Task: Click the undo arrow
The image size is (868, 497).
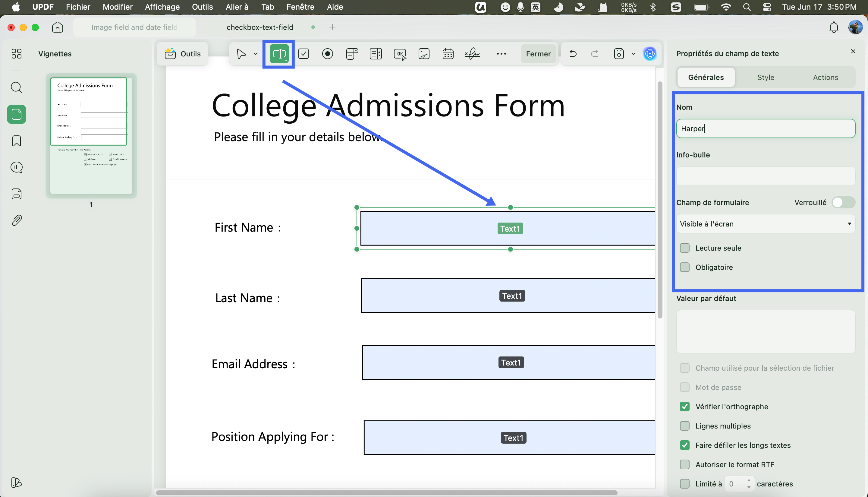Action: pyautogui.click(x=573, y=54)
